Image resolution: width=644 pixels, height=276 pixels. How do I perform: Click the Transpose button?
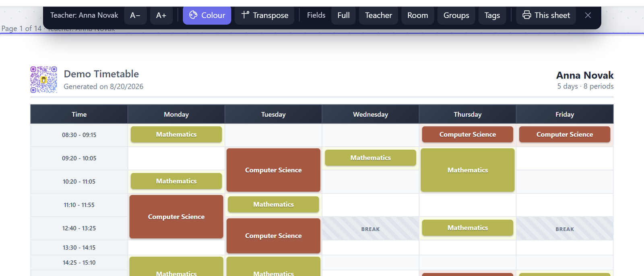click(x=264, y=15)
